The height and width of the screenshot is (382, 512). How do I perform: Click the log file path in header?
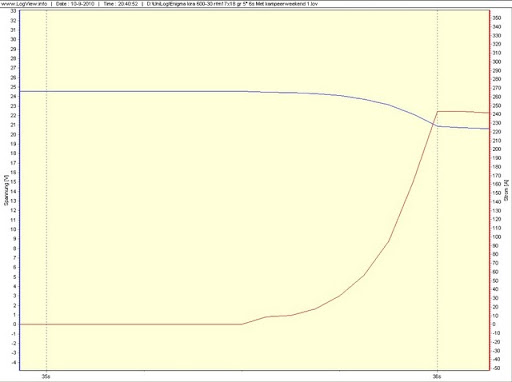click(x=232, y=4)
